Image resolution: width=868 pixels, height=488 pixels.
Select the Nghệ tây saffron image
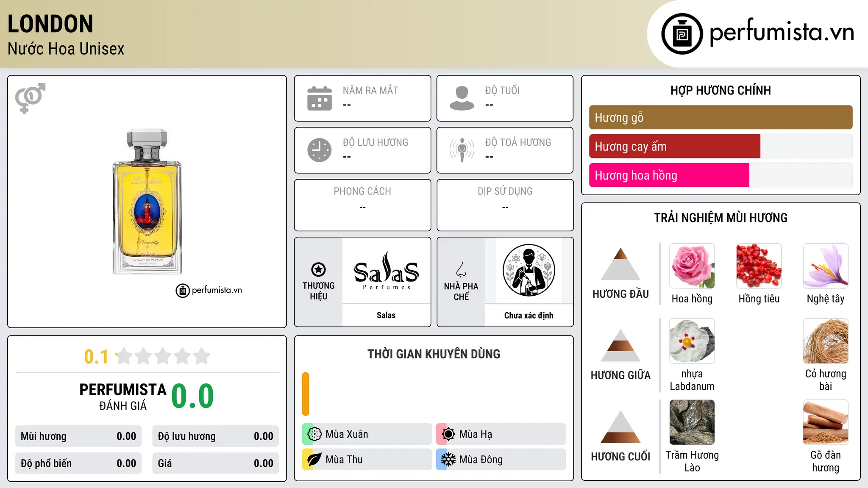pos(826,266)
